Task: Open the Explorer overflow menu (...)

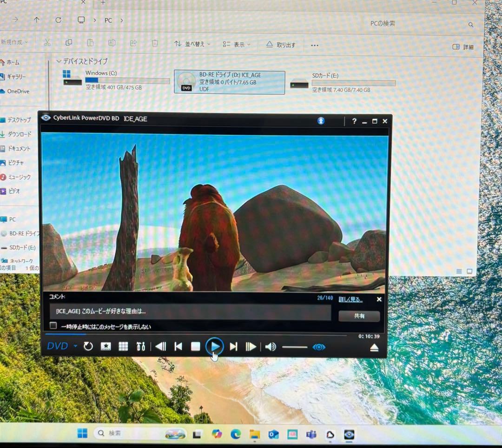Action: pyautogui.click(x=314, y=45)
